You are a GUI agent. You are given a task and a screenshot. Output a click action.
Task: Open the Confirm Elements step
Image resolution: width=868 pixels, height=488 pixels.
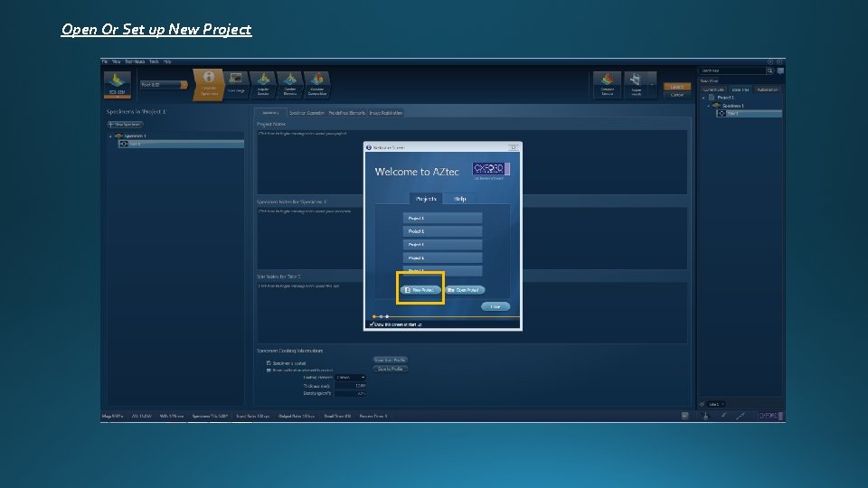click(x=289, y=84)
